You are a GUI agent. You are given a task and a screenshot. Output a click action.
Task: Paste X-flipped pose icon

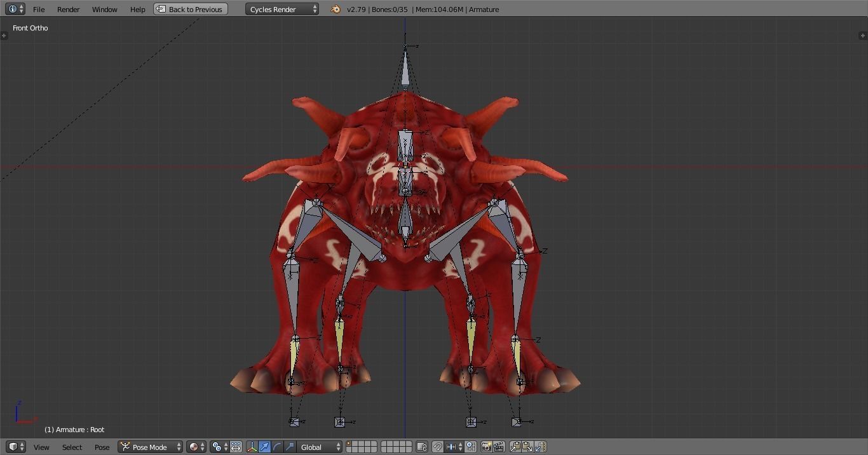(540, 447)
